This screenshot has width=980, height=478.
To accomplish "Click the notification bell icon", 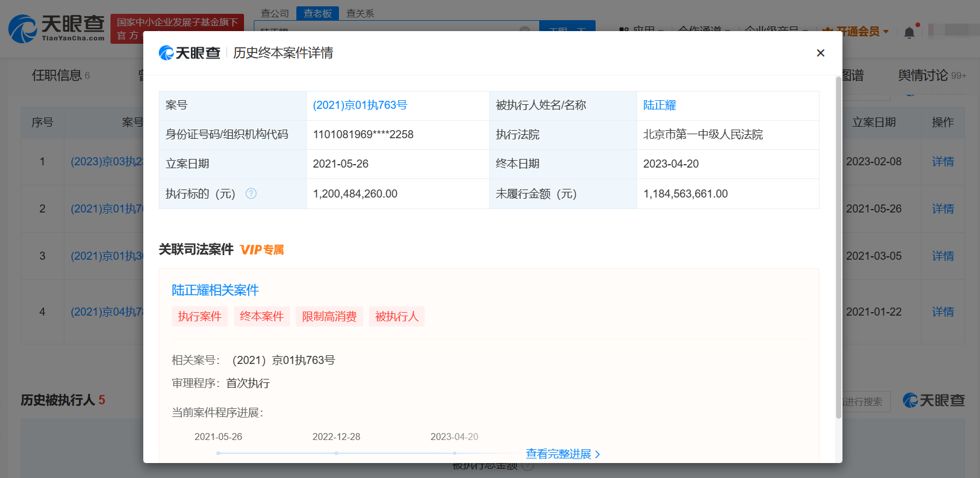I will 909,32.
